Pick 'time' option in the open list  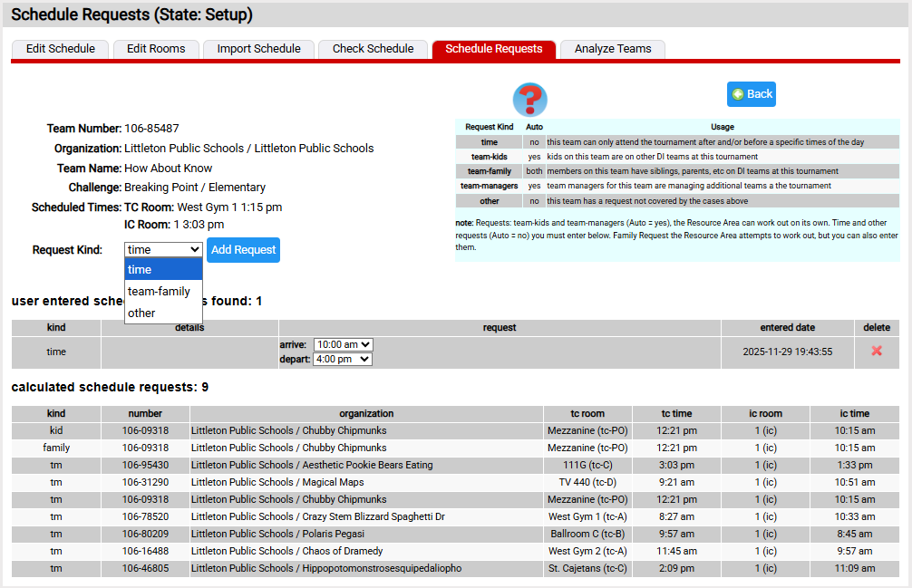tap(141, 270)
